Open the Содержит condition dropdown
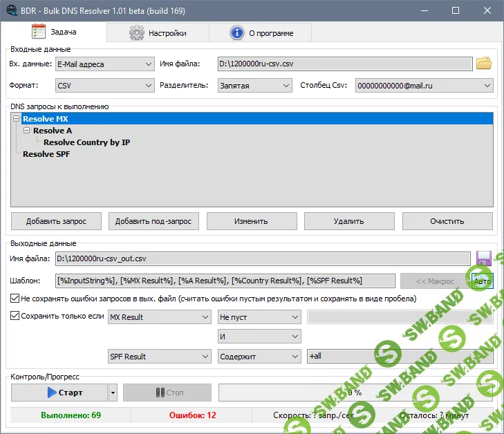 [259, 357]
